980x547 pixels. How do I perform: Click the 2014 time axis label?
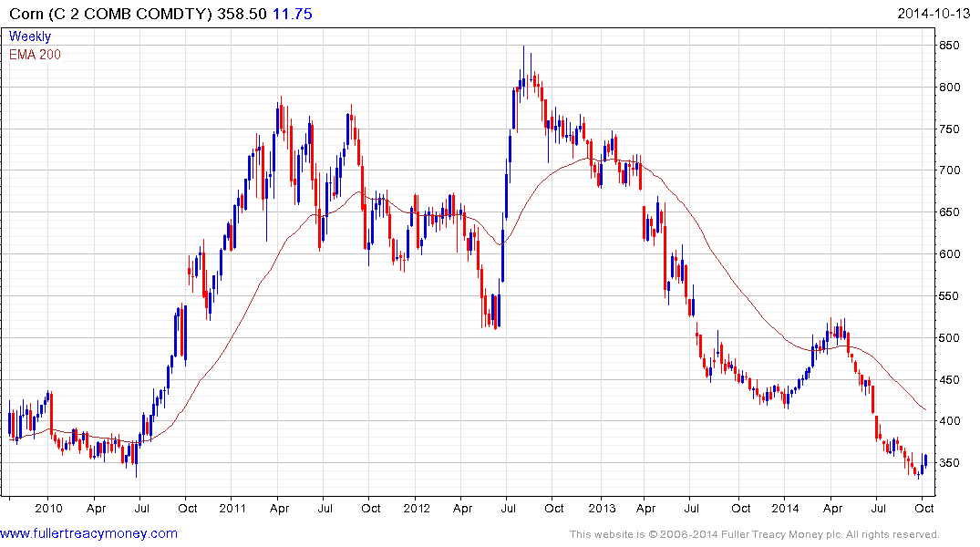(x=785, y=508)
